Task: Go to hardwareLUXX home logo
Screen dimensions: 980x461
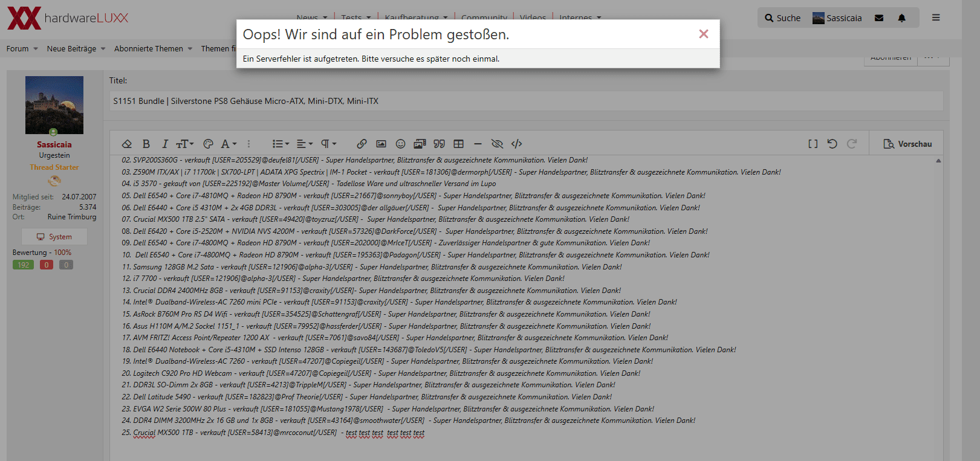Action: pos(68,18)
